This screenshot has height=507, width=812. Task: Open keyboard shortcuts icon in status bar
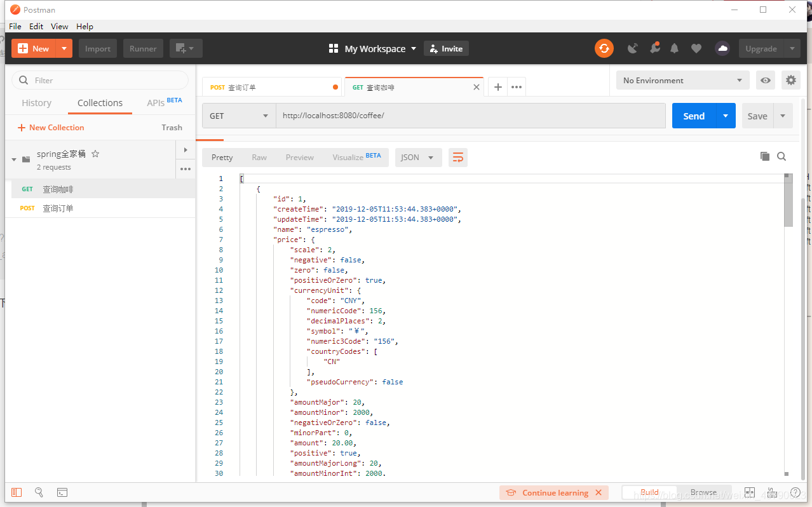tap(772, 492)
